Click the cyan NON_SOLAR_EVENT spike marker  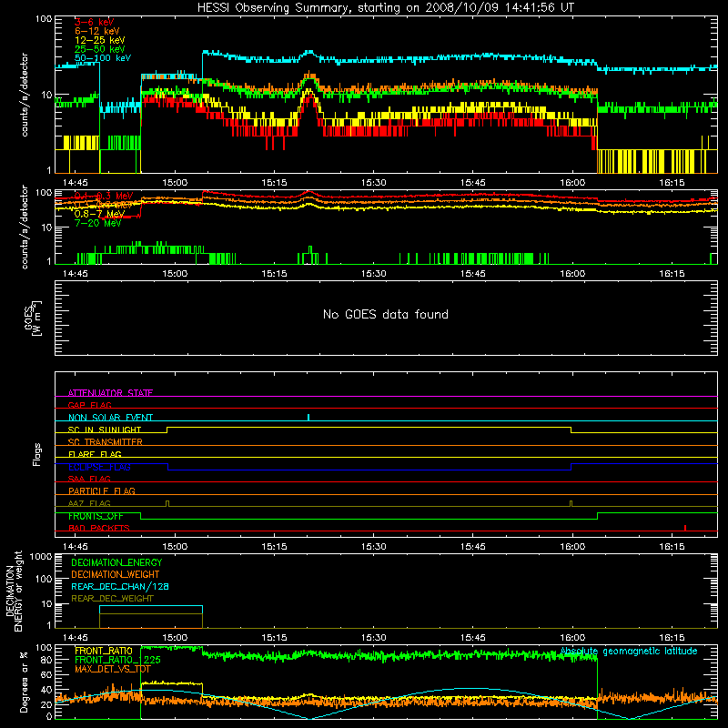click(308, 418)
